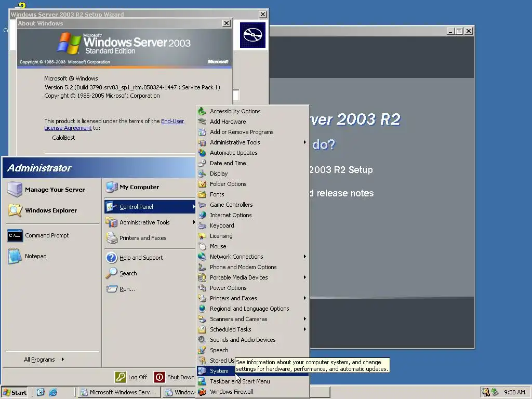532x399 pixels.
Task: Click the Fonts folder icon
Action: click(202, 194)
